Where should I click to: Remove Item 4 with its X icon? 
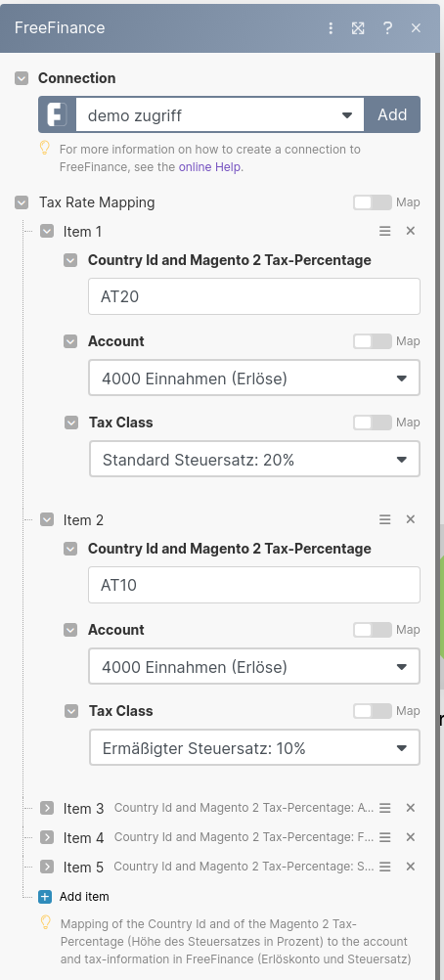[410, 837]
